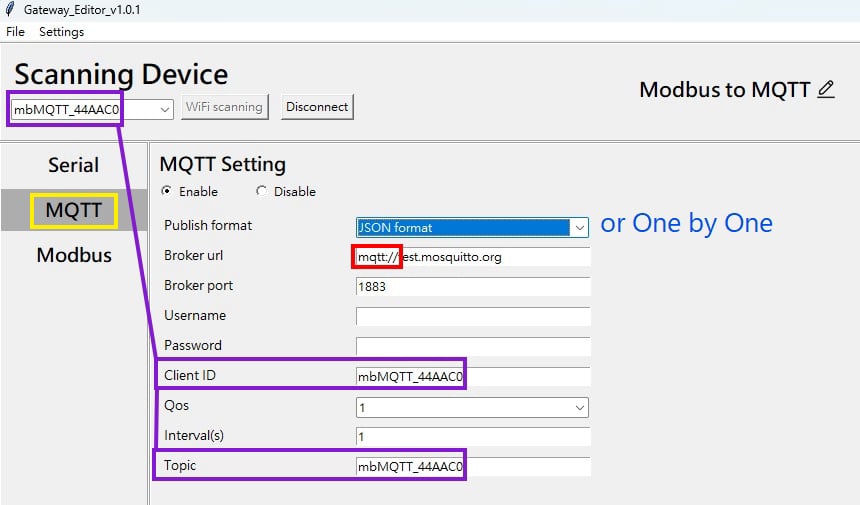Open the File menu
Viewport: 860px width, 505px height.
point(15,31)
